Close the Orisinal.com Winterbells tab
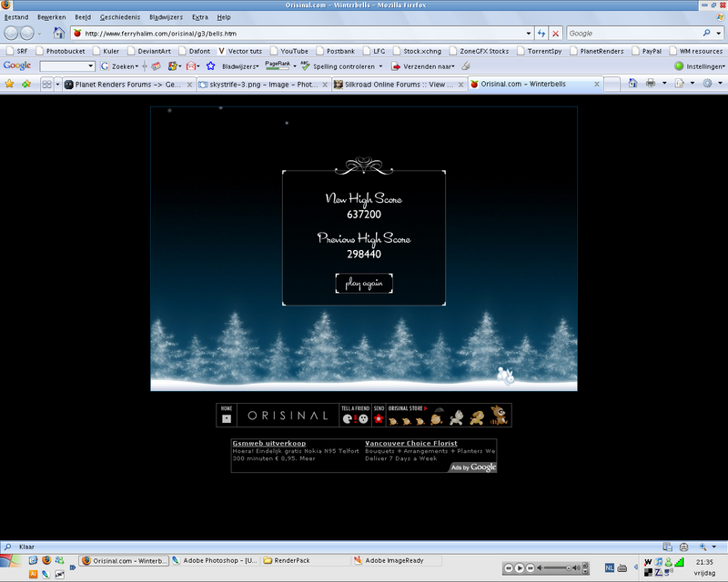This screenshot has height=582, width=728. pyautogui.click(x=597, y=84)
